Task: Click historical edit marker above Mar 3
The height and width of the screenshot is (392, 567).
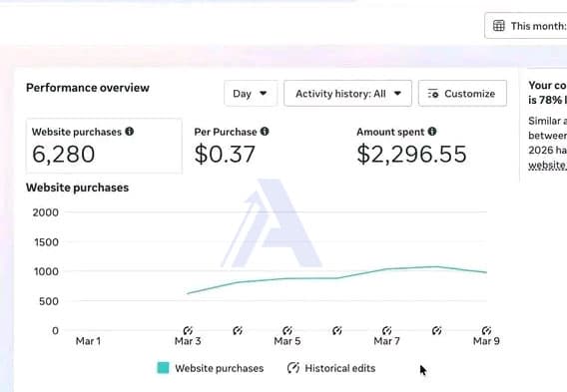Action: point(188,330)
